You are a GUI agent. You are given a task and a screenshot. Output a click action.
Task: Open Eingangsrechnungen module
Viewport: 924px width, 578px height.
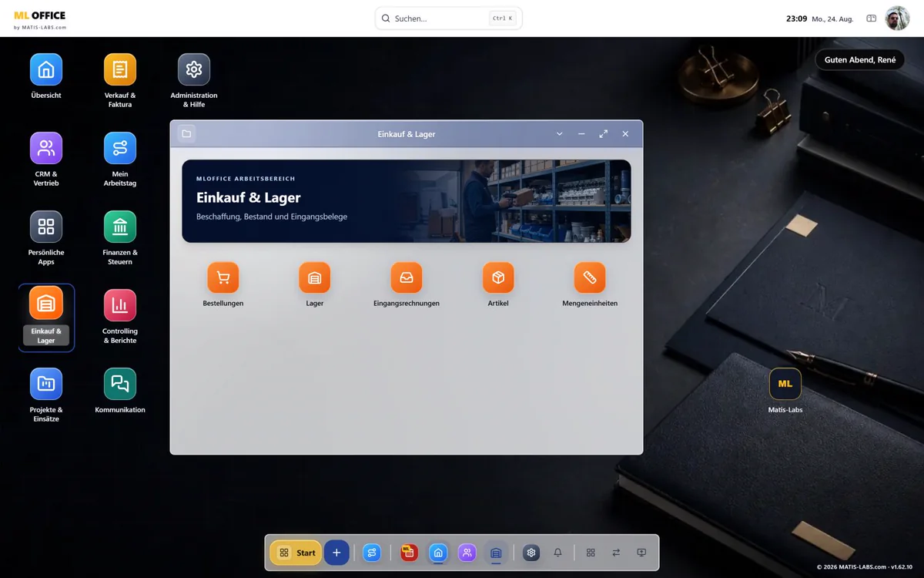(x=407, y=284)
